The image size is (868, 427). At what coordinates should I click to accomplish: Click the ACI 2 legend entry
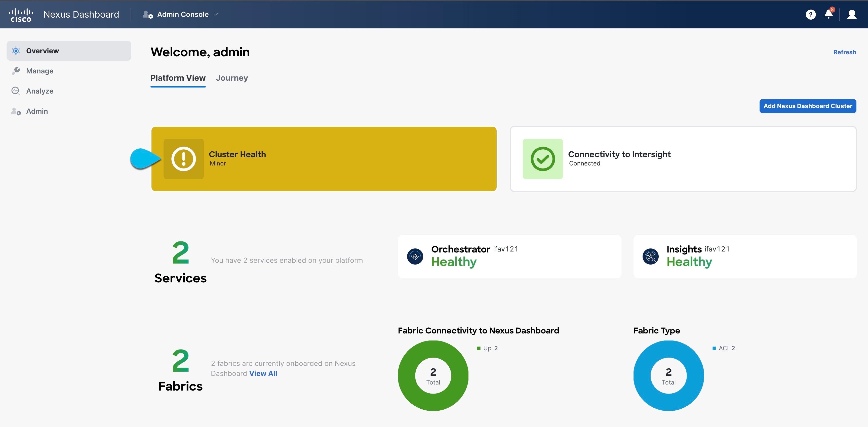[723, 348]
